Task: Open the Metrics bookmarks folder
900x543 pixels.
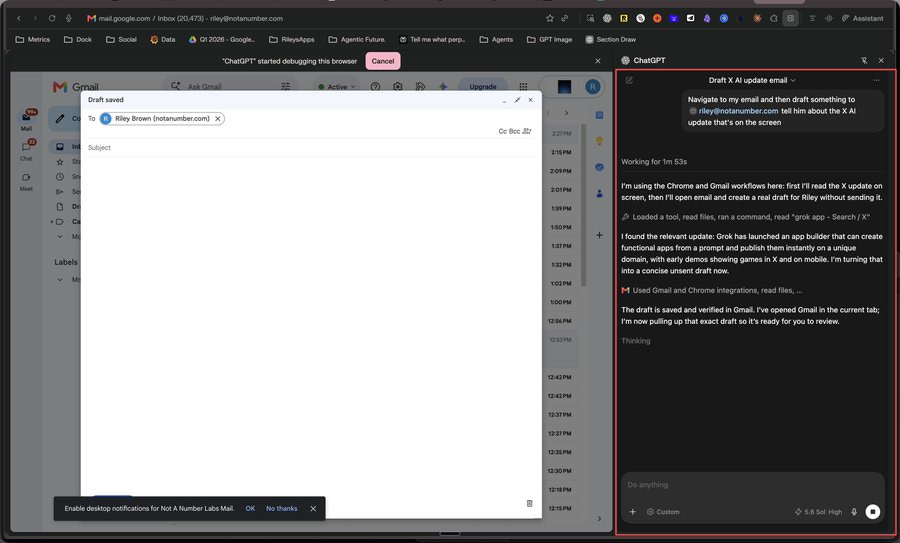Action: click(33, 40)
